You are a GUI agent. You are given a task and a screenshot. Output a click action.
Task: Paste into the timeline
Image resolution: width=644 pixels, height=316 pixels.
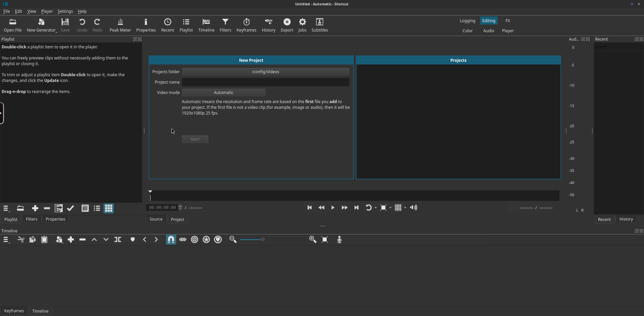point(44,240)
